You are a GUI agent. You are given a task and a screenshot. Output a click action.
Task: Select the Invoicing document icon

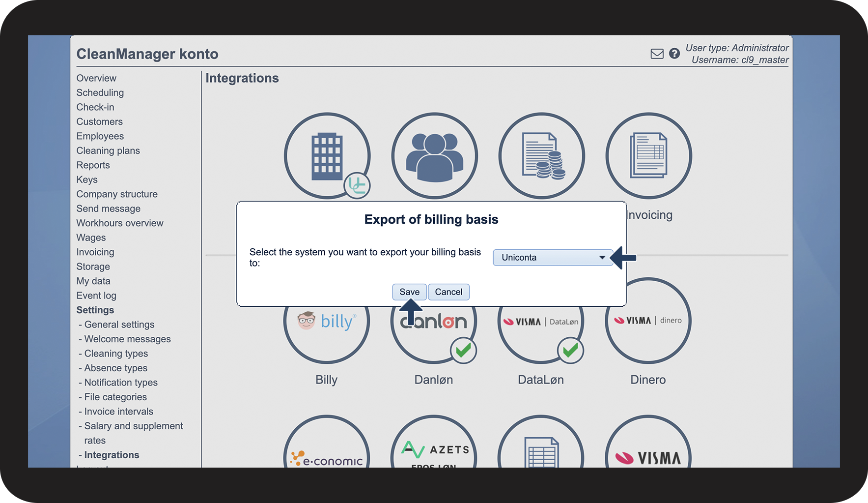pos(648,155)
